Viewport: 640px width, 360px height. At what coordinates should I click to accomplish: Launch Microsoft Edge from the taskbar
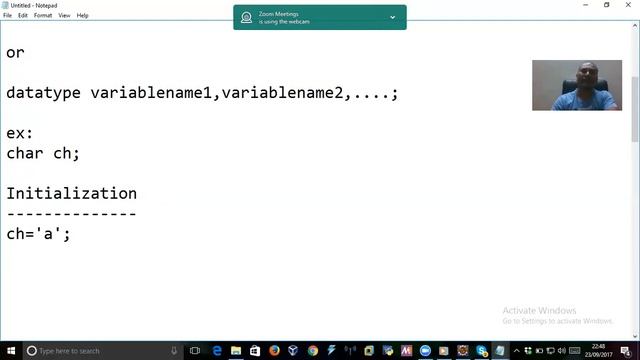coord(217,351)
